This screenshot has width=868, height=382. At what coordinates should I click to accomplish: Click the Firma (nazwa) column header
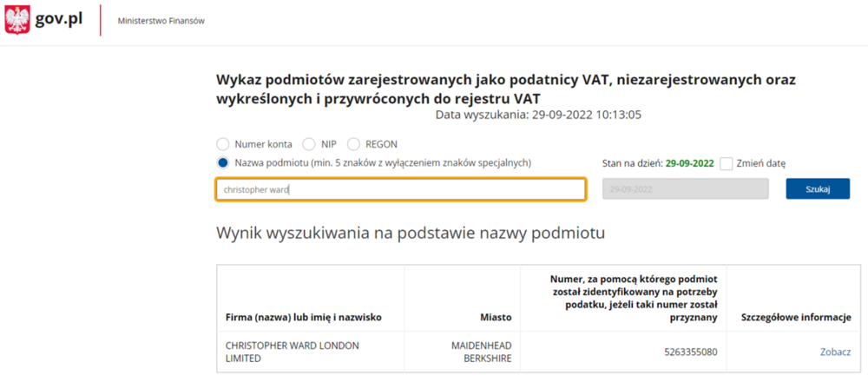[x=303, y=318]
